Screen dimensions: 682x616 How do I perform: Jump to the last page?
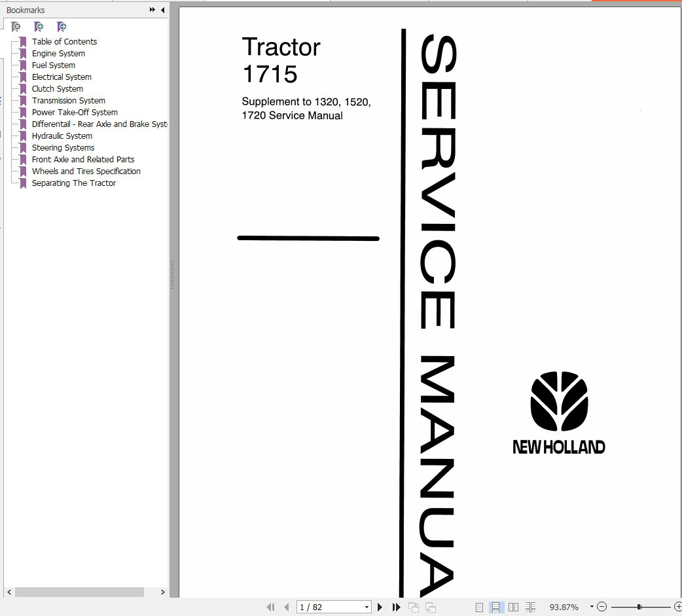tap(396, 607)
